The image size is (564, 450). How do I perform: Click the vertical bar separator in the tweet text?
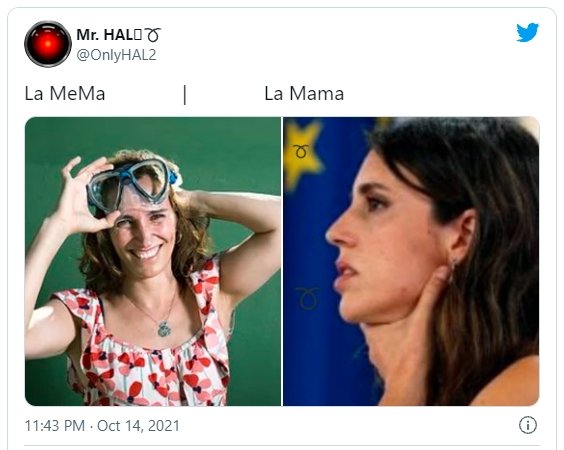coord(185,95)
